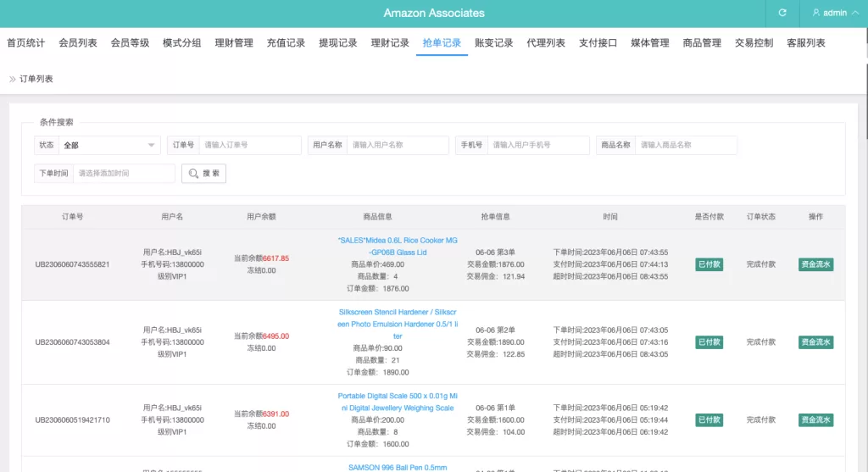Open the 媒体管理 tab
The image size is (868, 472).
pos(650,42)
